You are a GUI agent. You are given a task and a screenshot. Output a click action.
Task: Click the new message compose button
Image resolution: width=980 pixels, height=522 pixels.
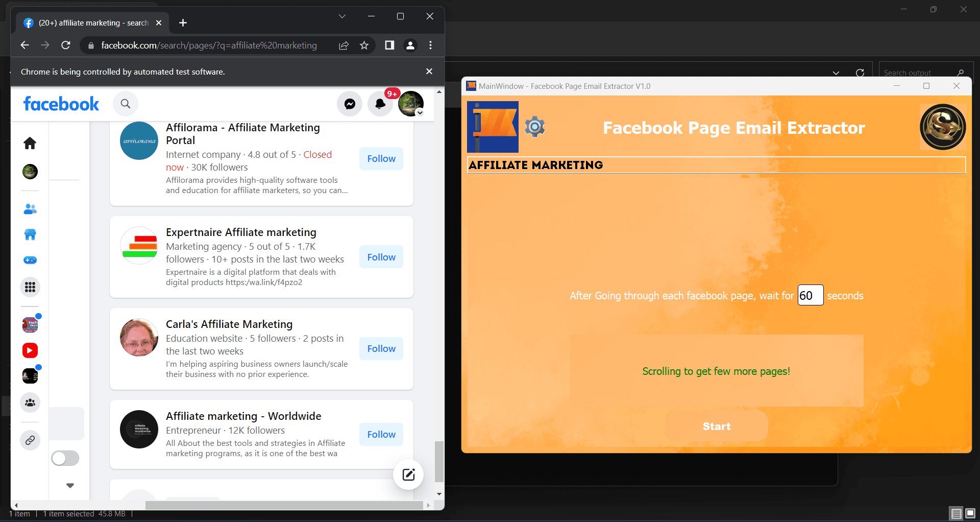[408, 475]
